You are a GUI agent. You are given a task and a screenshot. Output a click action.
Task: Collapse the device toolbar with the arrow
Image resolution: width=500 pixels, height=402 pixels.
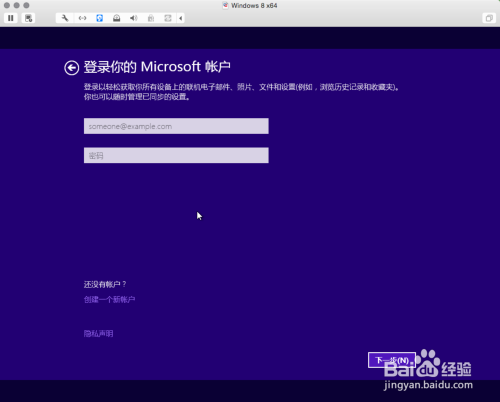[181, 18]
